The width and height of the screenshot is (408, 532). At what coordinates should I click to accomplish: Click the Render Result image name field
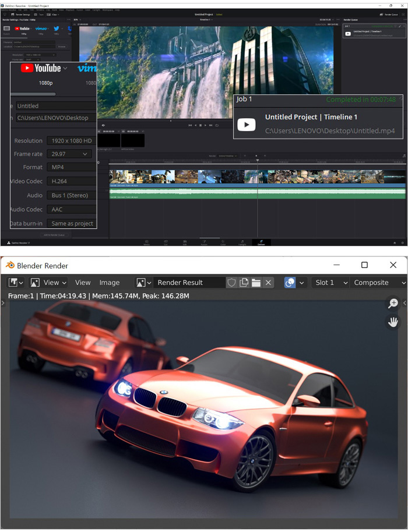[189, 282]
